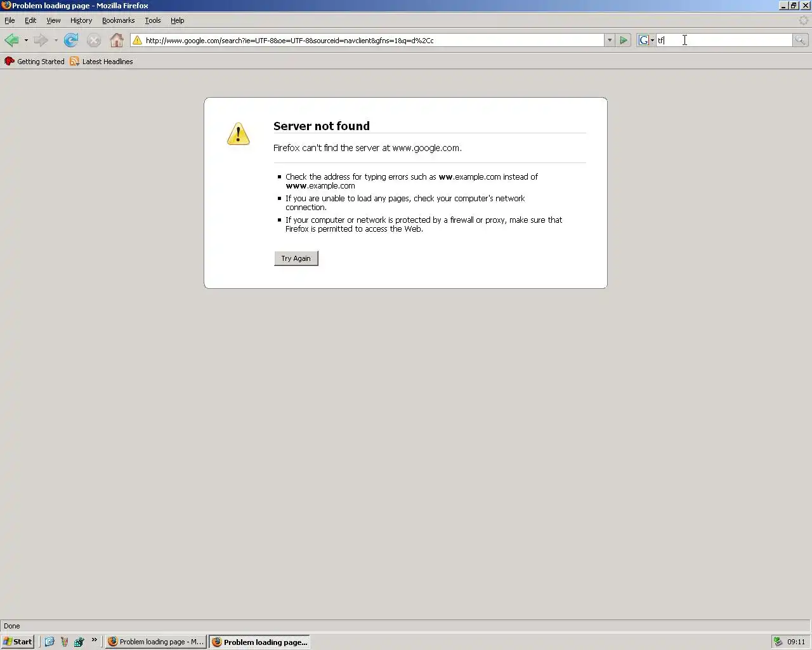Open the Edit menu
The height and width of the screenshot is (650, 812).
30,20
